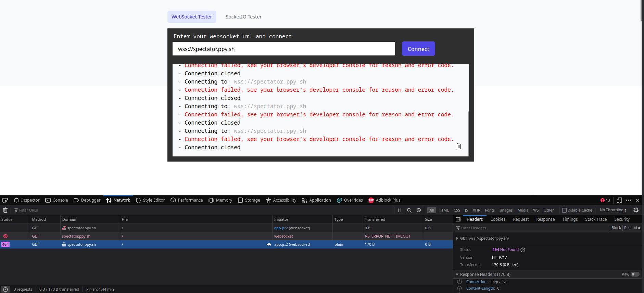The height and width of the screenshot is (293, 644).
Task: Open the Inspector panel
Action: [27, 200]
